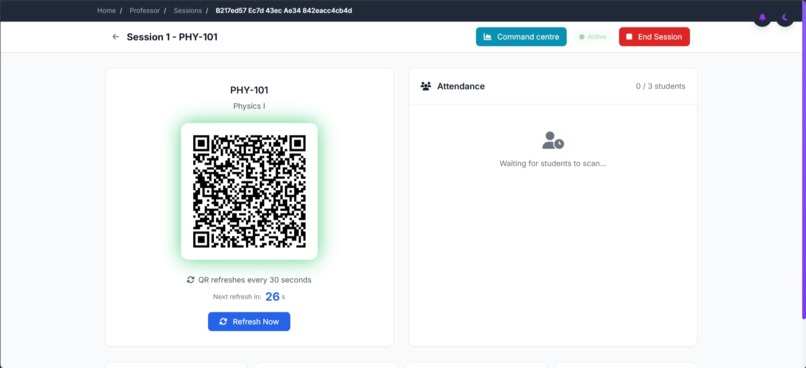Click the waiting user clock icon

tap(553, 141)
